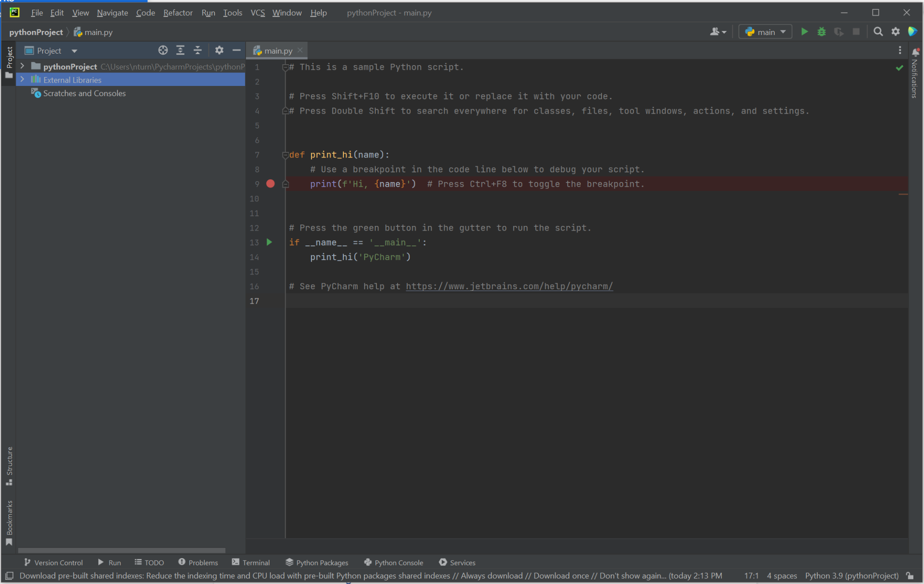The width and height of the screenshot is (924, 584).
Task: Click Collapse All icon in Project panel
Action: [x=198, y=50]
